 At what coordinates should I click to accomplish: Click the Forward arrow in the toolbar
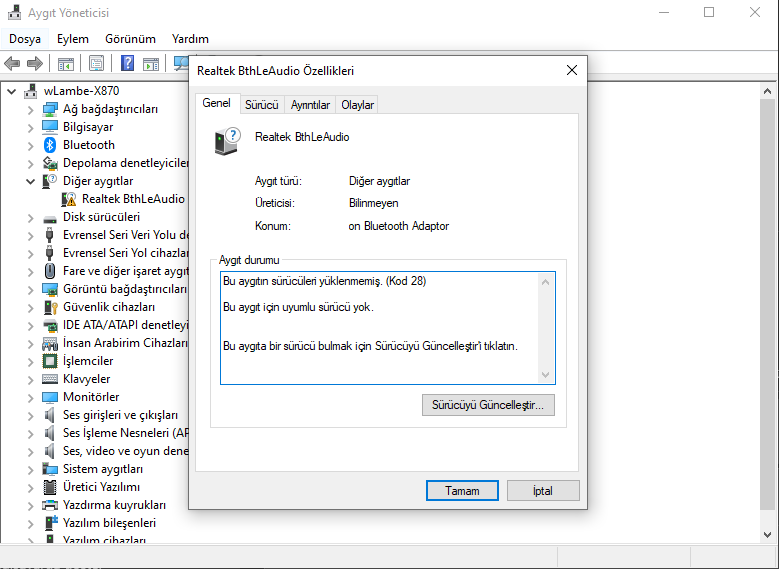point(34,64)
